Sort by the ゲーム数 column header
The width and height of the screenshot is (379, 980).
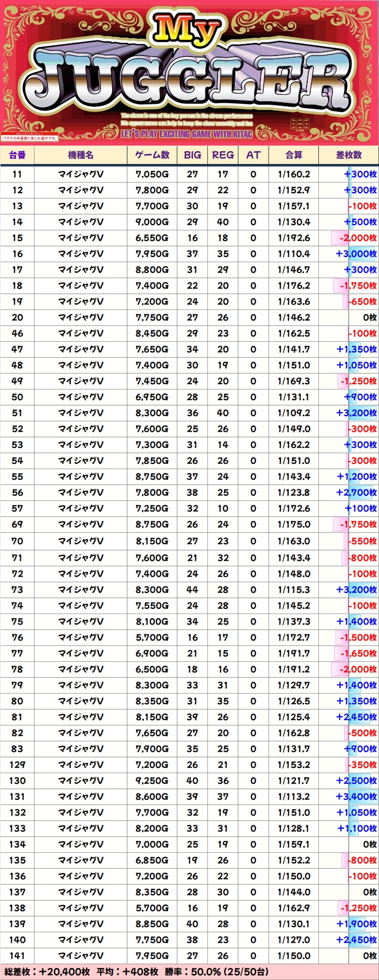[152, 155]
